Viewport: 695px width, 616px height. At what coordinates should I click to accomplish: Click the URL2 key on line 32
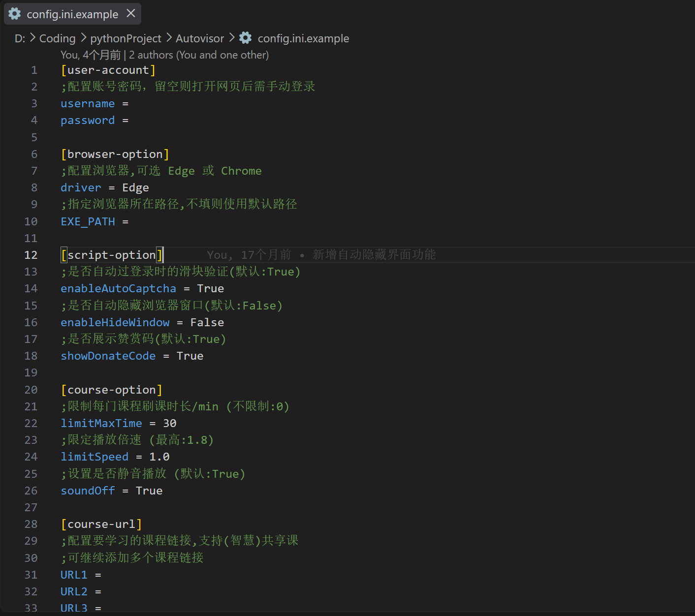click(74, 592)
